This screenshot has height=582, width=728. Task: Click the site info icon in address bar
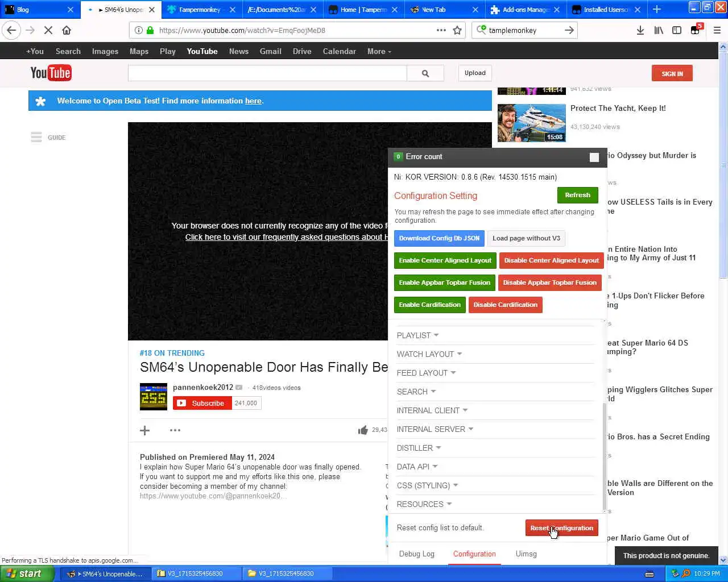tap(138, 30)
